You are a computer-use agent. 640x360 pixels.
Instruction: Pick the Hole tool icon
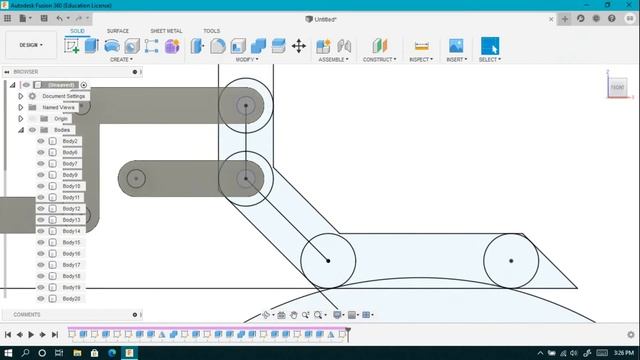coord(132,46)
